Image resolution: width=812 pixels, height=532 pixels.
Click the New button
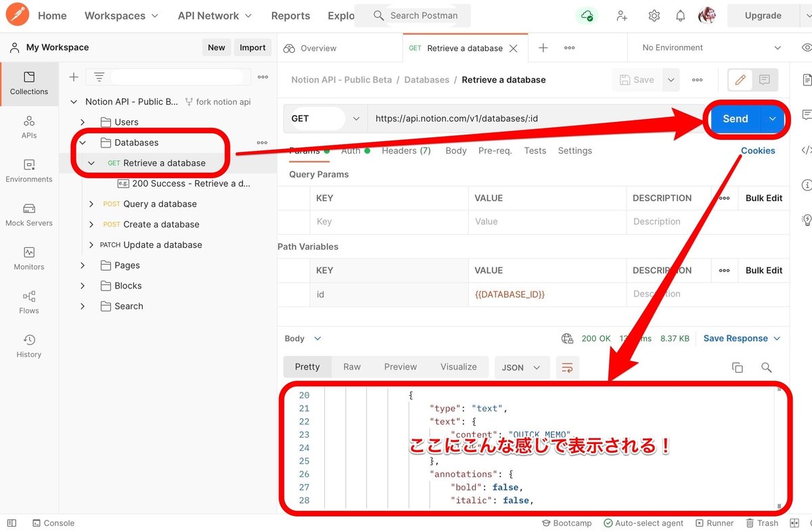[217, 47]
